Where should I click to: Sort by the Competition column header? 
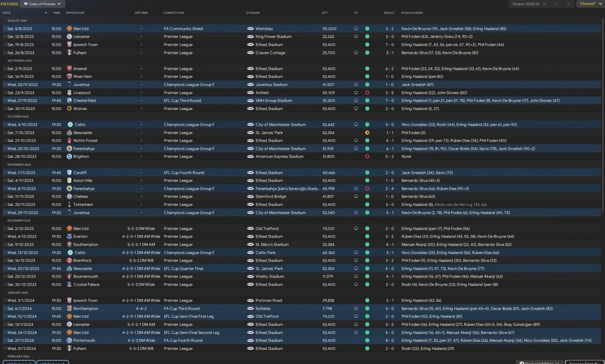tap(174, 13)
